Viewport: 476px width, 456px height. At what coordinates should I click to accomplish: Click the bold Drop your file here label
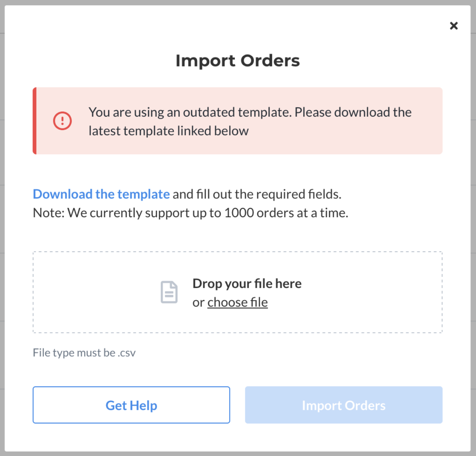coord(247,284)
